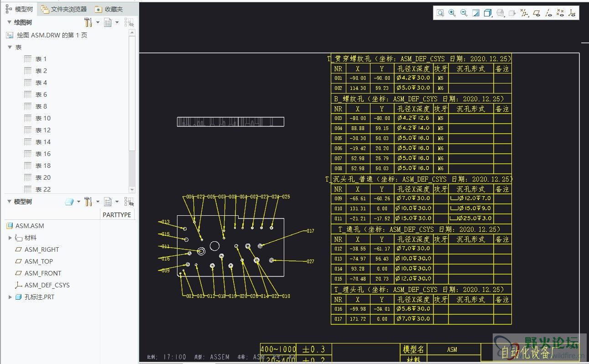Click the Zoom In magnifier icon

point(452,13)
